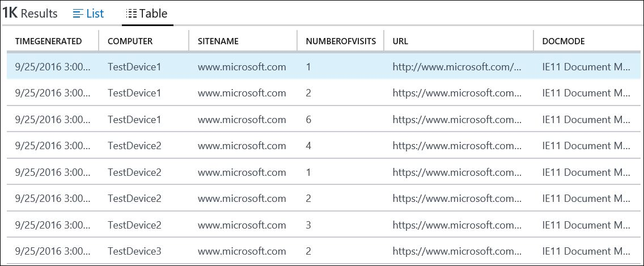Select the Table view tab
The height and width of the screenshot is (266, 644).
(147, 14)
